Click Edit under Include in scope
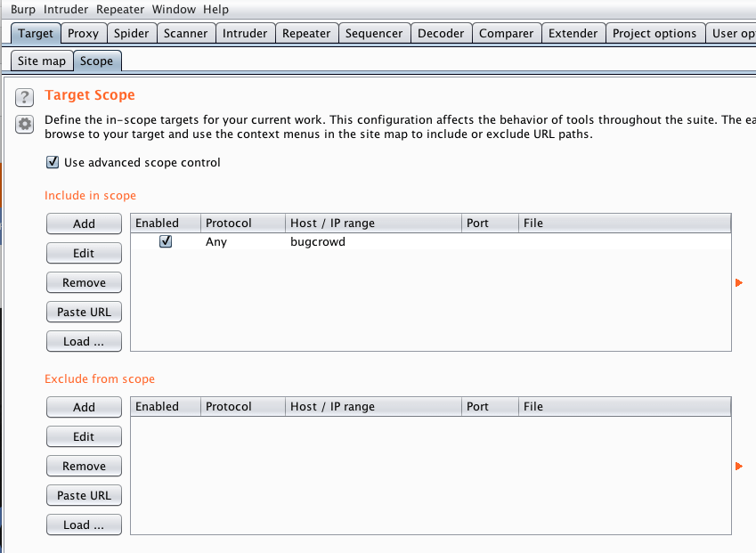 (84, 253)
